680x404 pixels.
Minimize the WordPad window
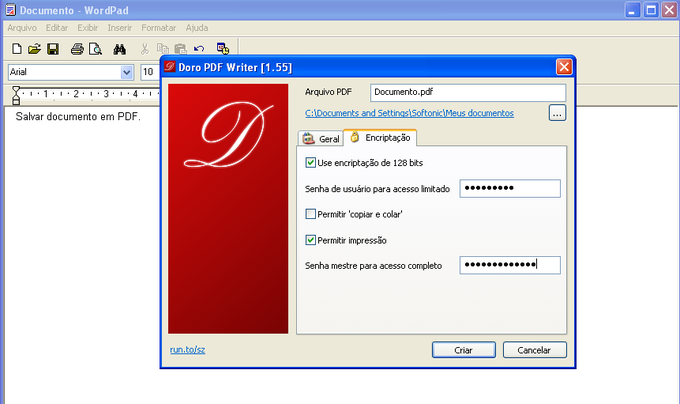coord(632,10)
